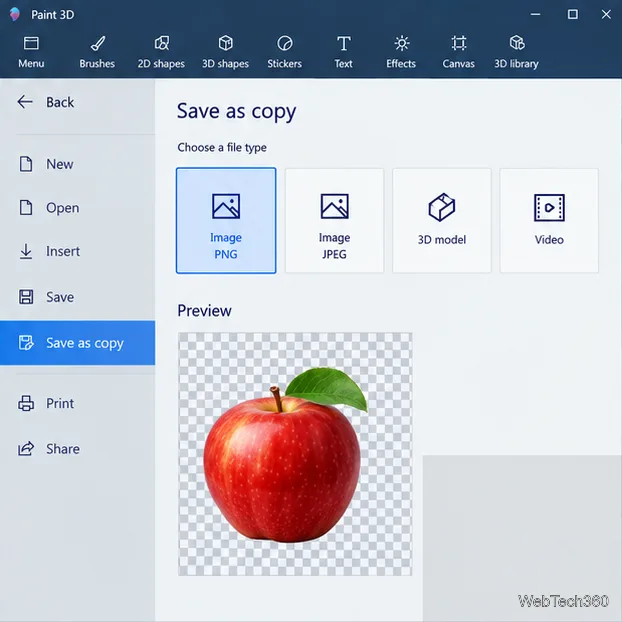Select Open in the side menu
The height and width of the screenshot is (622, 622).
(x=77, y=207)
